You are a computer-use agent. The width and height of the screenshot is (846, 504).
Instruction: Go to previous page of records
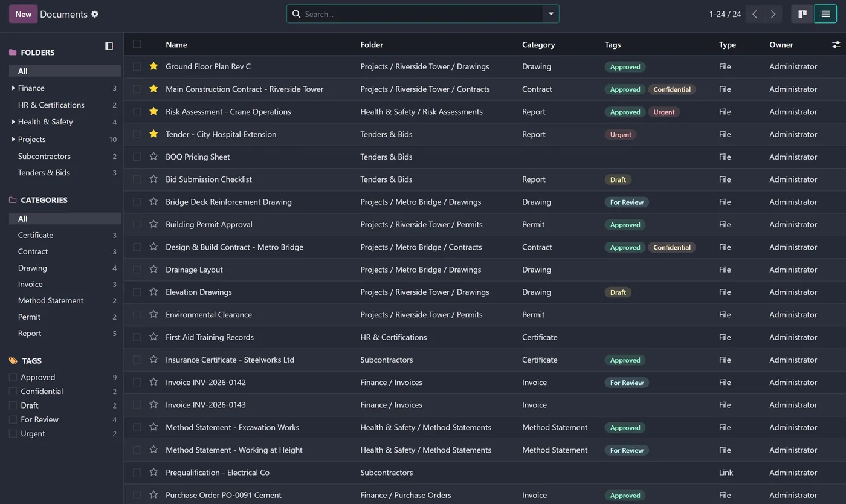755,14
